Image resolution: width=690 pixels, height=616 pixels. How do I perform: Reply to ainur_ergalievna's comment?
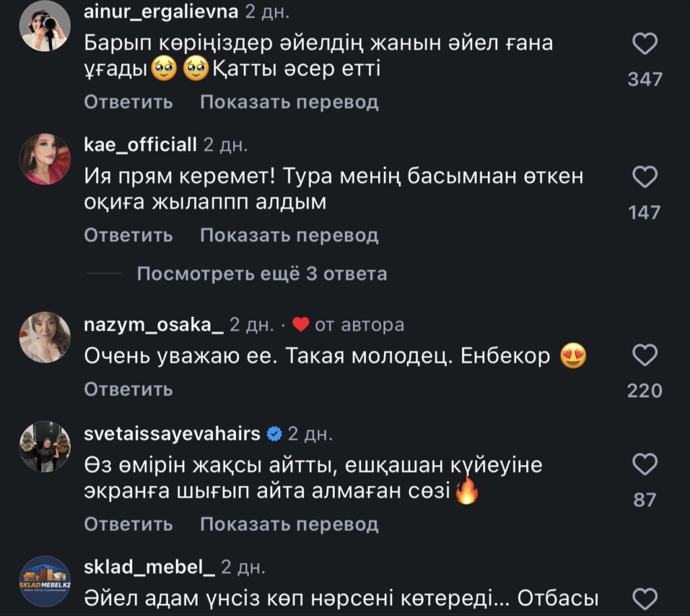click(x=128, y=102)
